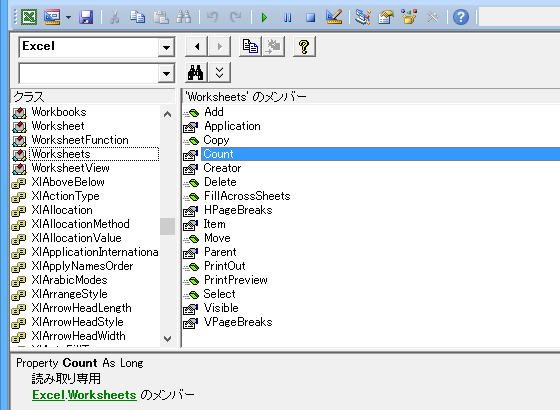
Task: Click the Copy icon in the main toolbar
Action: pos(138,17)
